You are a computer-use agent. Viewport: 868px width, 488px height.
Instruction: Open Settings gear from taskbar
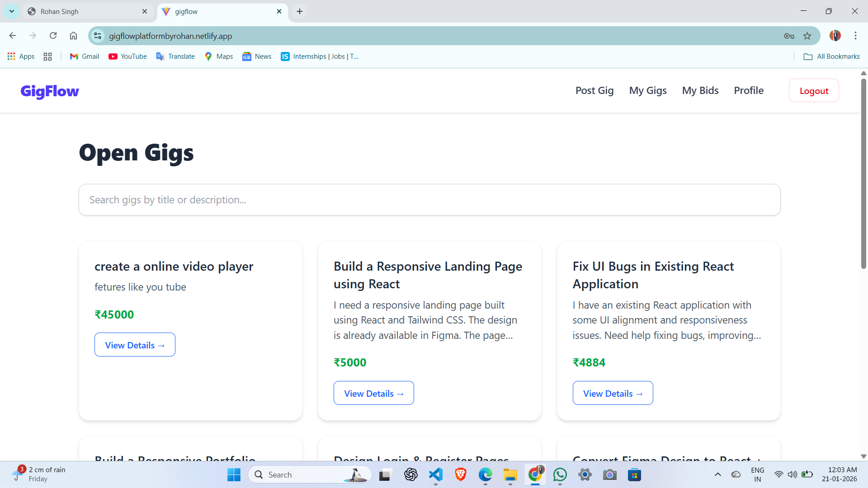point(585,474)
